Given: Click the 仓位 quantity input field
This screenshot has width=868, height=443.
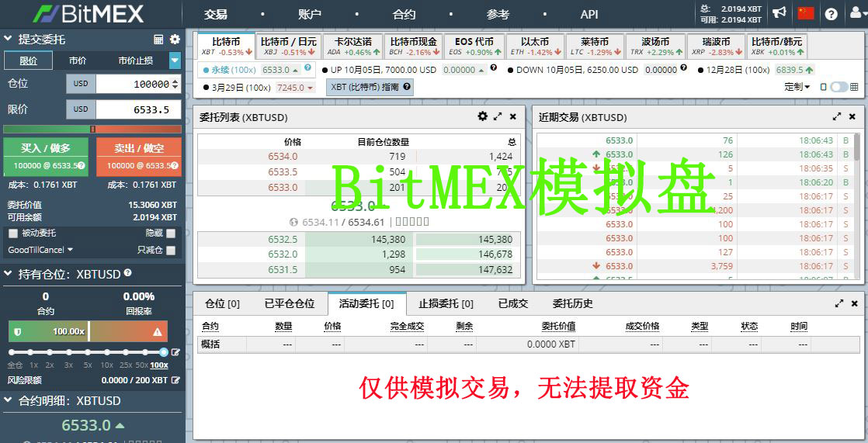Looking at the screenshot, I should (x=138, y=84).
